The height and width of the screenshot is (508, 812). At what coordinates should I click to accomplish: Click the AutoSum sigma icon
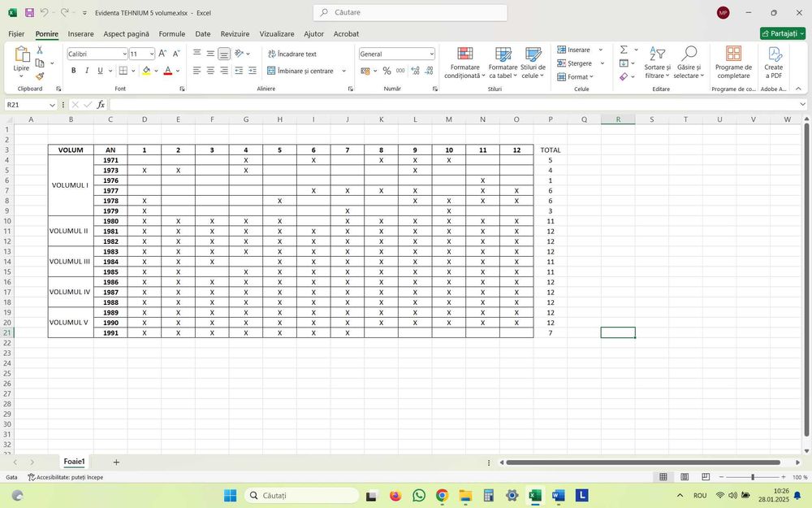(624, 50)
